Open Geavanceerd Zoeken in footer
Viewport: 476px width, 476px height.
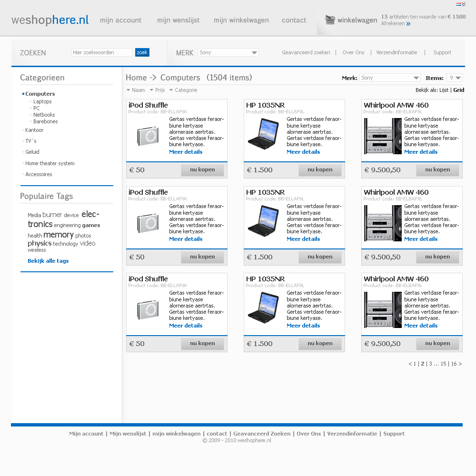coord(262,434)
